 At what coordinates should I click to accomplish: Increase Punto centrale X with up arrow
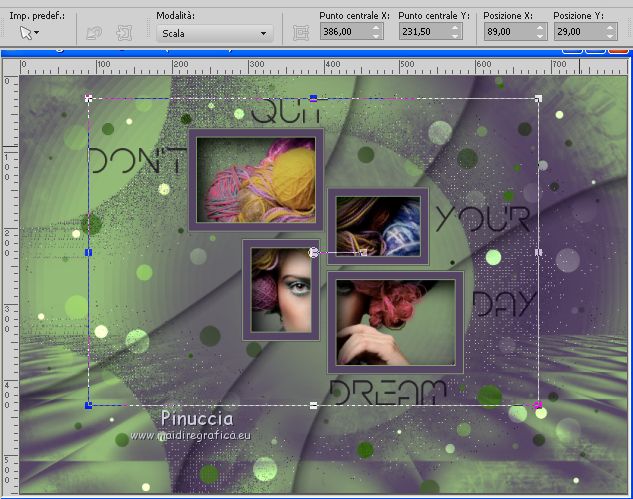point(376,27)
